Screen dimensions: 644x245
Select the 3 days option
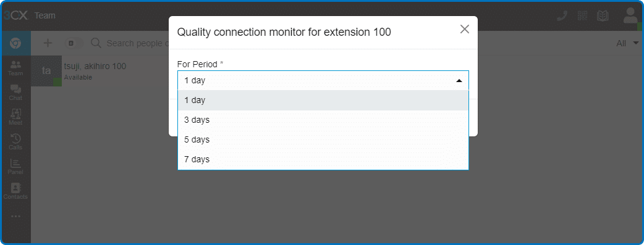tap(323, 120)
